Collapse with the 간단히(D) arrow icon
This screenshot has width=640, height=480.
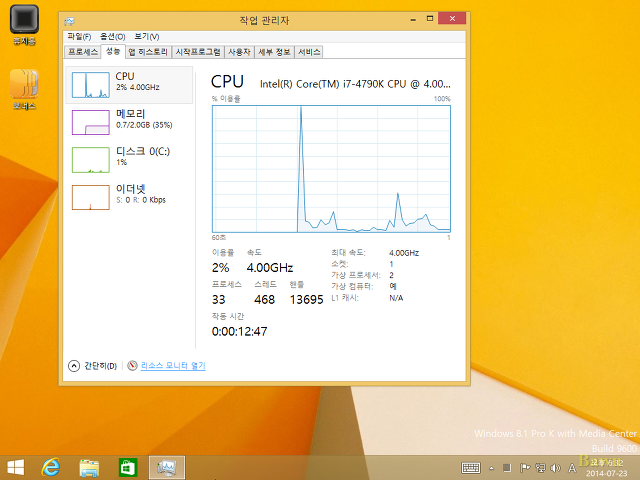pyautogui.click(x=74, y=366)
